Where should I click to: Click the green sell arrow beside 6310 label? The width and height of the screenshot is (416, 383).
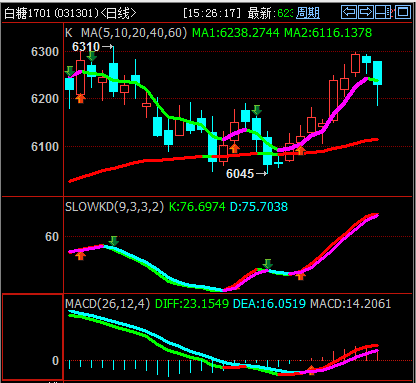[x=92, y=56]
